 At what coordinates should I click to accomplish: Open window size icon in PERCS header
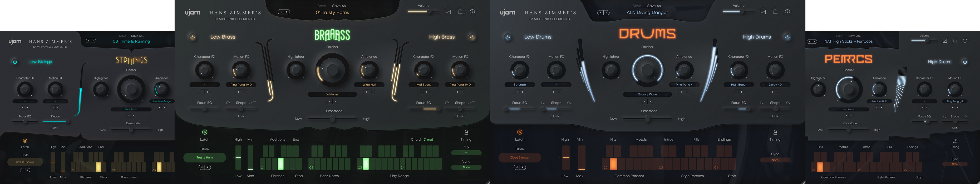coord(945,41)
